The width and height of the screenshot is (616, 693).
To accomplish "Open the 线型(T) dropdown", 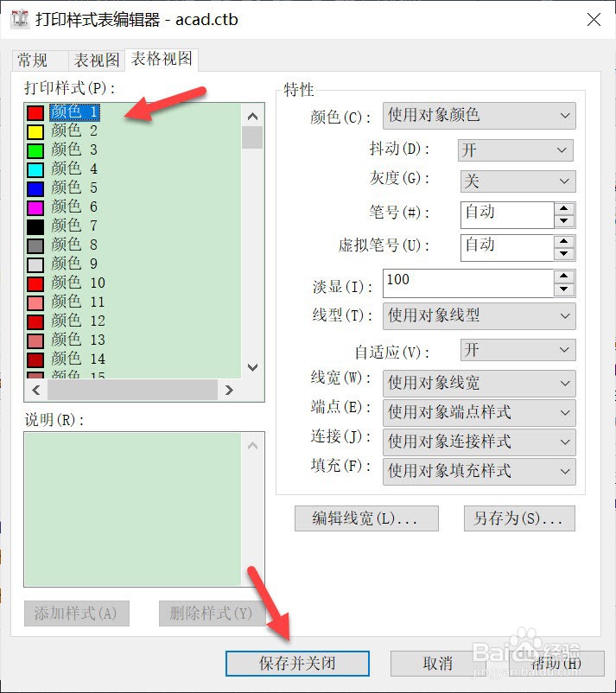I will (x=479, y=316).
